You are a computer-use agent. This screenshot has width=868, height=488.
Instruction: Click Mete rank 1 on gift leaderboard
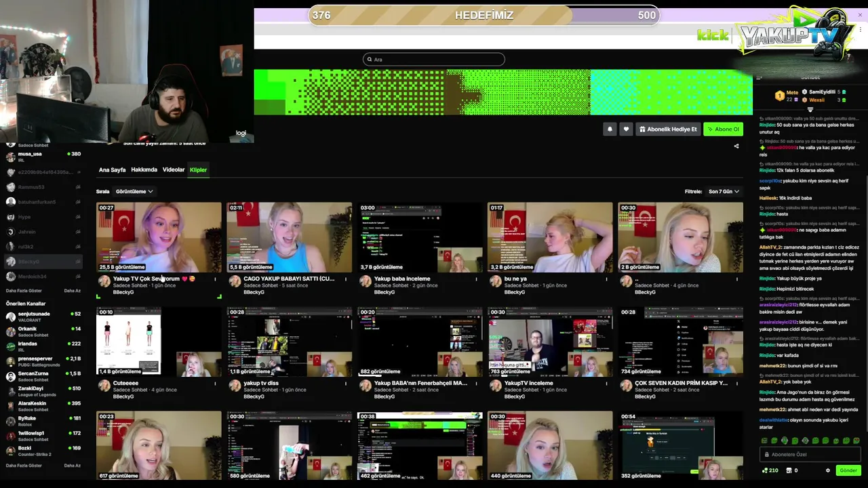tap(787, 96)
